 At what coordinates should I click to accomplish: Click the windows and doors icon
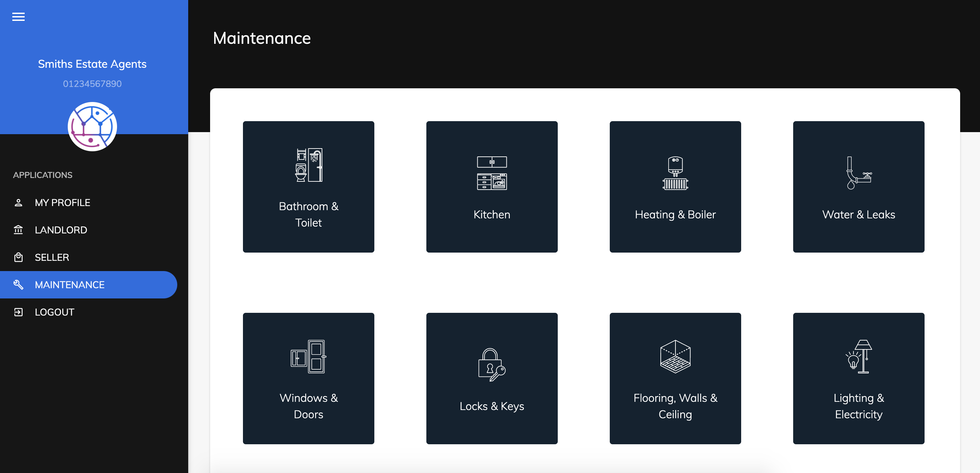309,357
